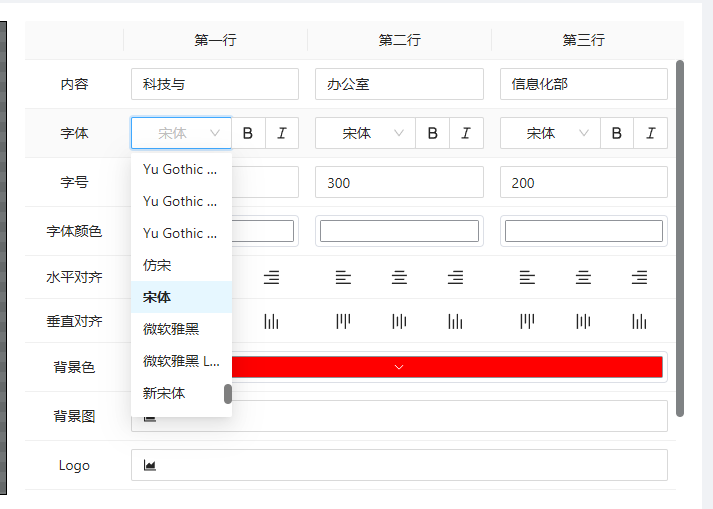This screenshot has height=509, width=713.
Task: Pick 新宋体 from the font options
Action: pos(164,393)
